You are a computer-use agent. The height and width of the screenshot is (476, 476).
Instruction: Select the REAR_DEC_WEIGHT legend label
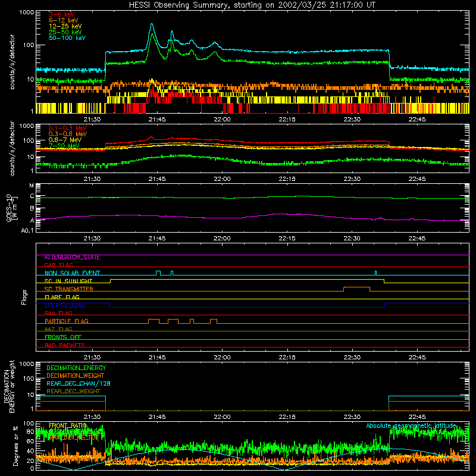73,392
